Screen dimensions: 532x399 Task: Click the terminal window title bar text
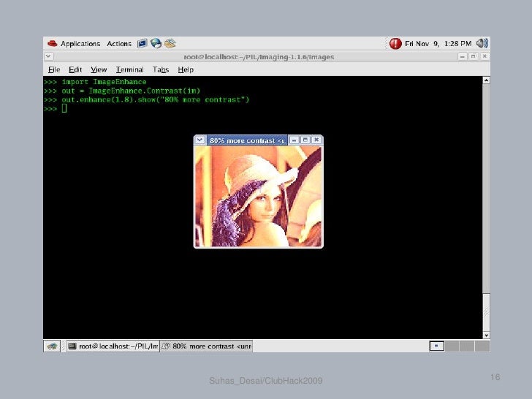tap(259, 57)
